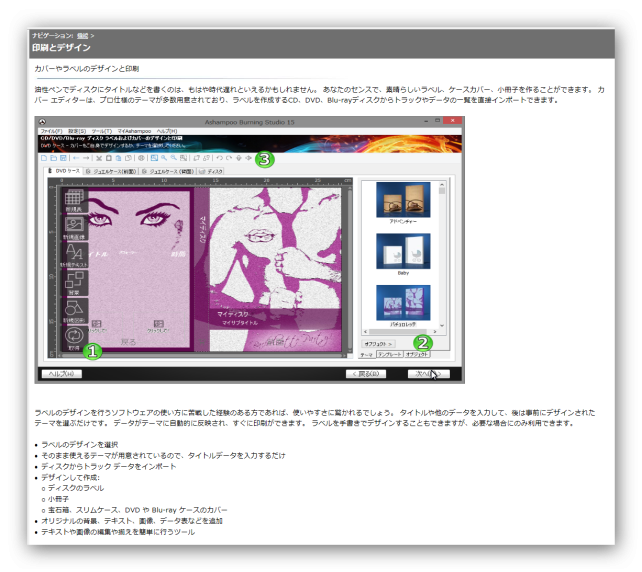Choose the アドベンチャー theme thumbnail
This screenshot has height=572, width=642.
(x=403, y=200)
